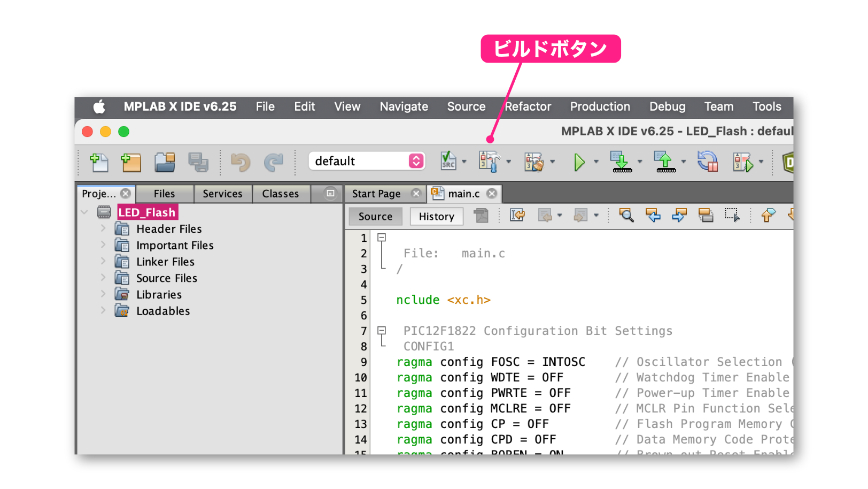Expand the Linker Files folder

(103, 262)
